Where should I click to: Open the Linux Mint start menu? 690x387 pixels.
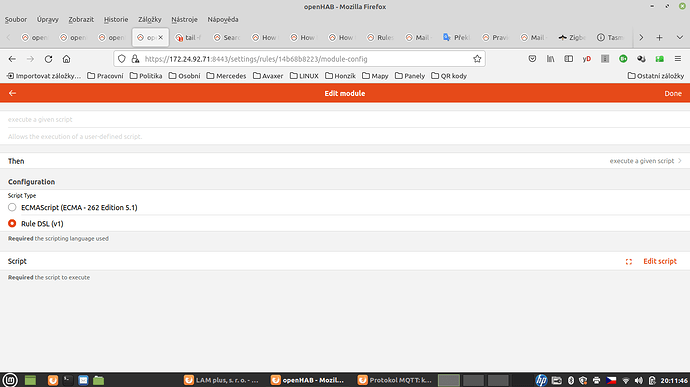pyautogui.click(x=10, y=380)
